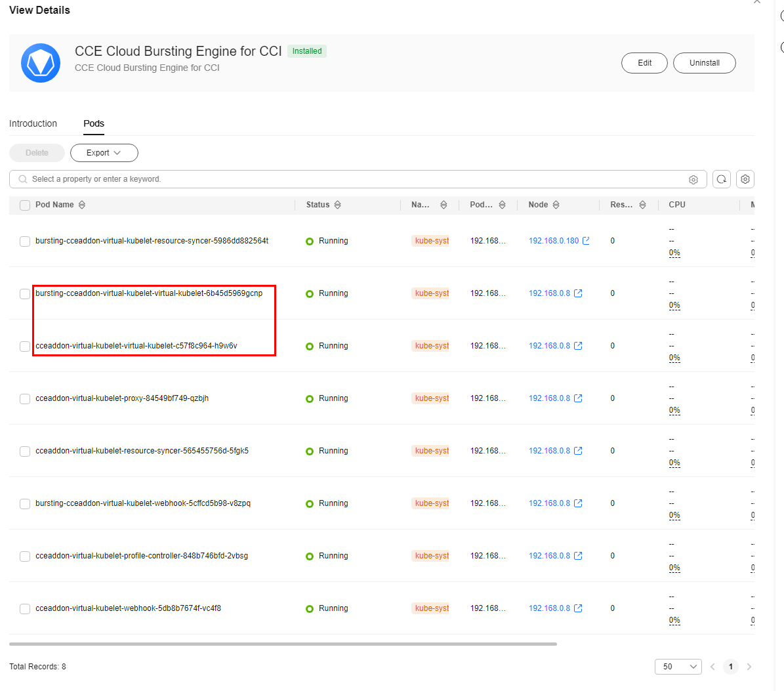This screenshot has width=784, height=691.
Task: Click the disabled Delete button
Action: 37,153
